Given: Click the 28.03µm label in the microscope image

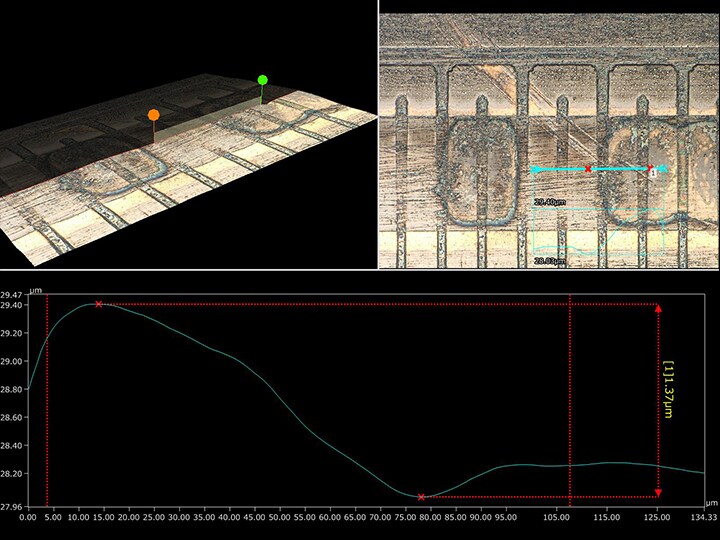Looking at the screenshot, I should coord(549,261).
